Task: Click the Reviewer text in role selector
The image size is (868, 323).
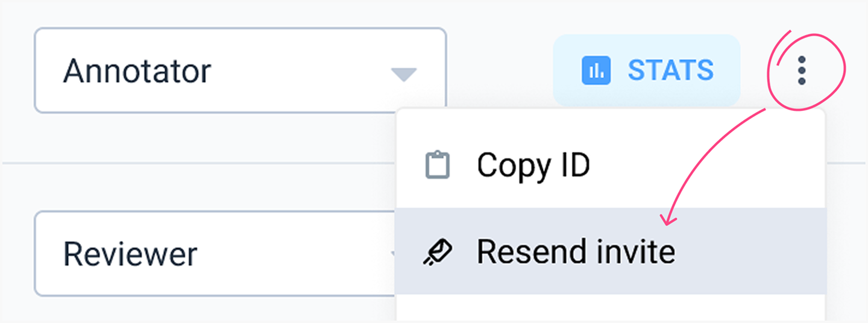Action: [x=130, y=254]
